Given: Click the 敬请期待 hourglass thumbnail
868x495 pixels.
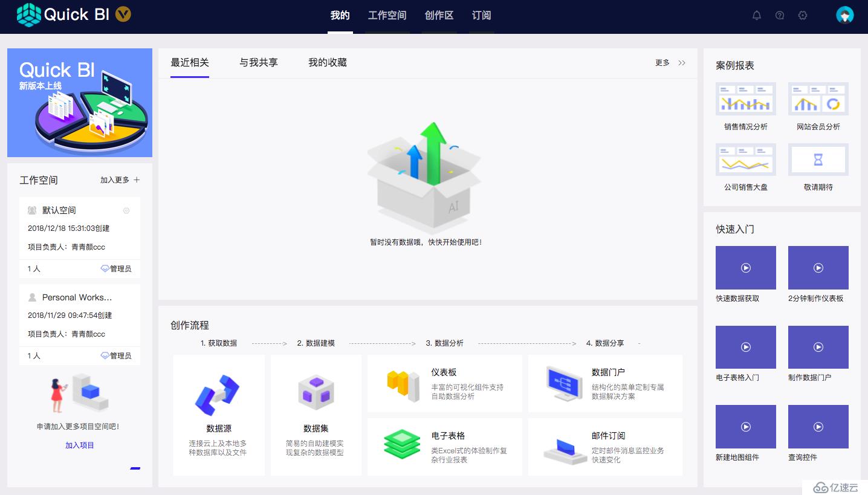Looking at the screenshot, I should 818,160.
